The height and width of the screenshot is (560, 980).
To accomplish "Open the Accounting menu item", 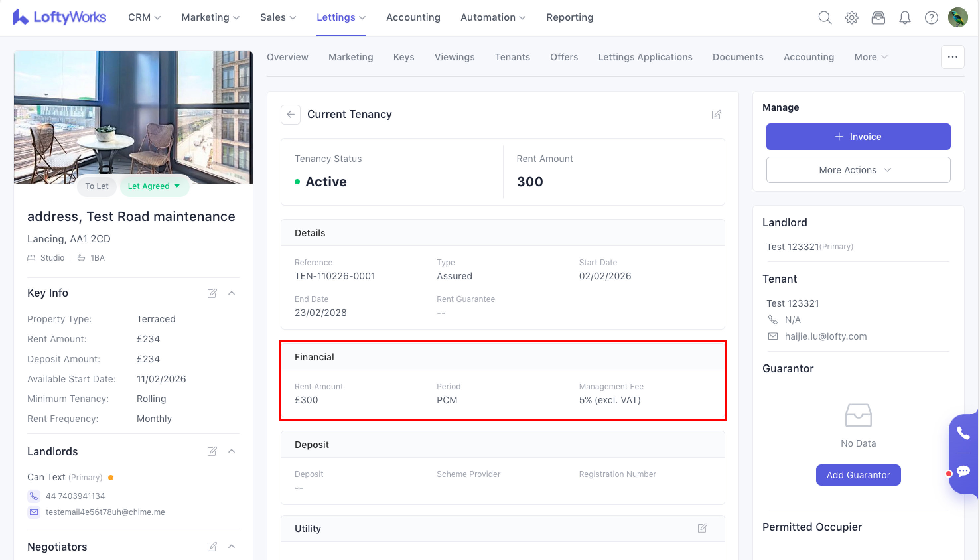I will 413,17.
